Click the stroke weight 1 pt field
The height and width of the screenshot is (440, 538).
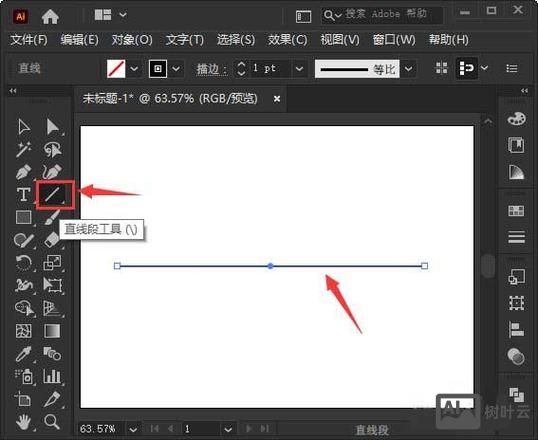pos(271,68)
